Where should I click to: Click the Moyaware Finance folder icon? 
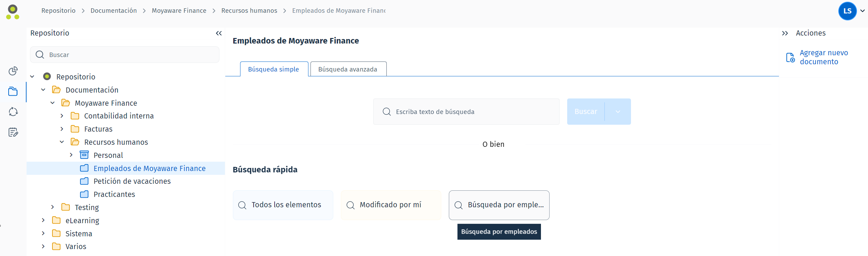[x=66, y=103]
